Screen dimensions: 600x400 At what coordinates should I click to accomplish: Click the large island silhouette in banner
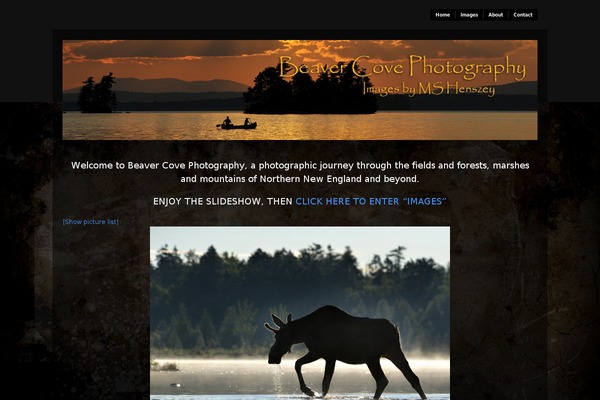[310, 92]
